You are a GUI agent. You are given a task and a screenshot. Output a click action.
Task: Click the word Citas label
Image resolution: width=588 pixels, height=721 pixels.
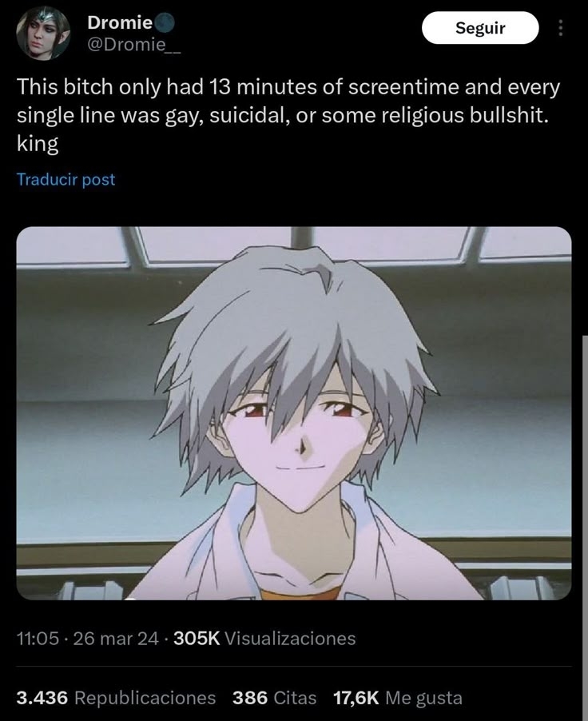click(x=295, y=698)
